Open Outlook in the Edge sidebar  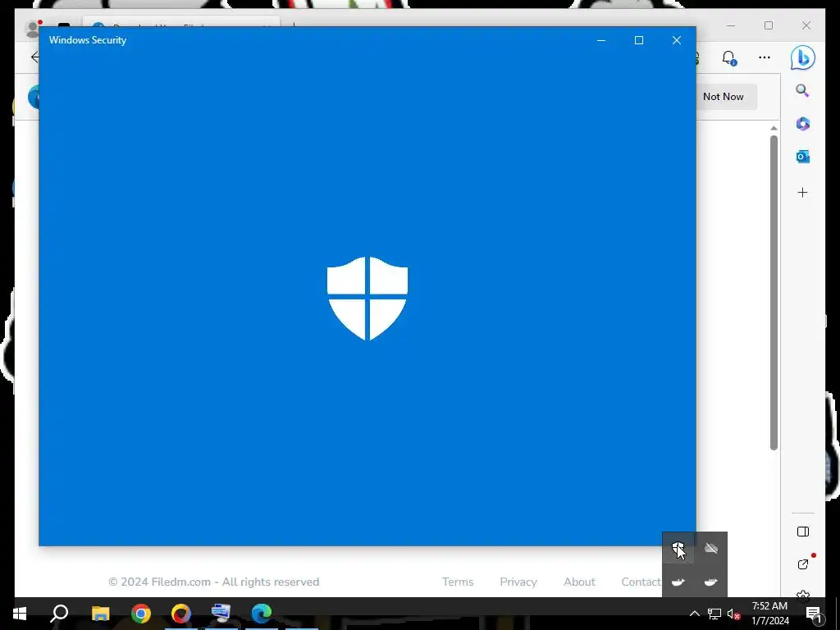(802, 157)
